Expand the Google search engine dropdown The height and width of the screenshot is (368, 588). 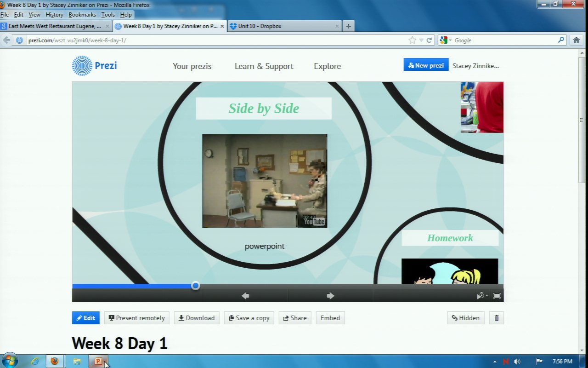pos(446,40)
